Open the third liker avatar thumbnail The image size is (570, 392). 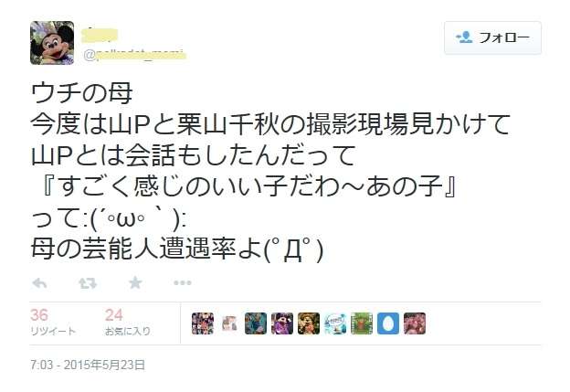click(256, 323)
